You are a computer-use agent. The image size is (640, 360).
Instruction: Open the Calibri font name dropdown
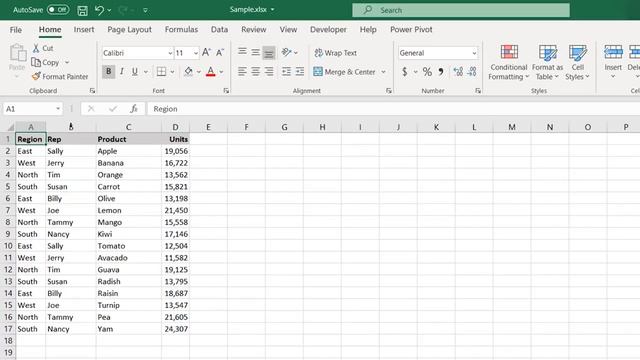pos(170,53)
